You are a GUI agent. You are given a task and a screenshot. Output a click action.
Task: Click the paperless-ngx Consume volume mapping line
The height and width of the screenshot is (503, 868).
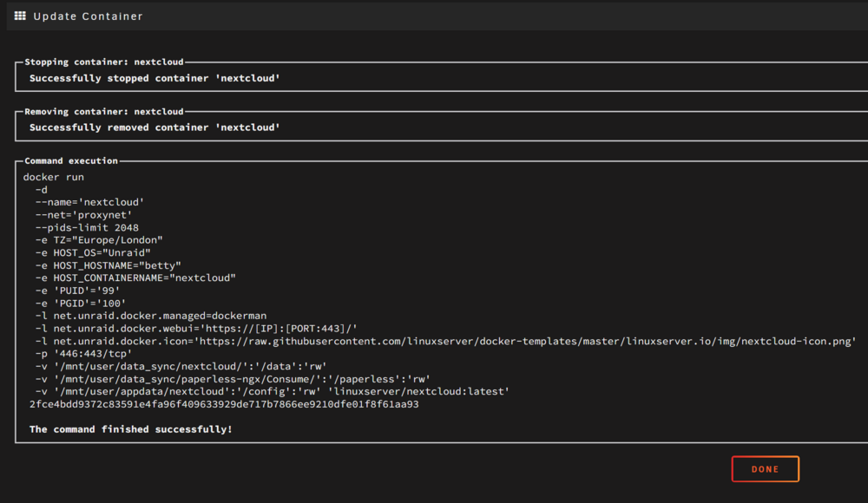pos(233,379)
